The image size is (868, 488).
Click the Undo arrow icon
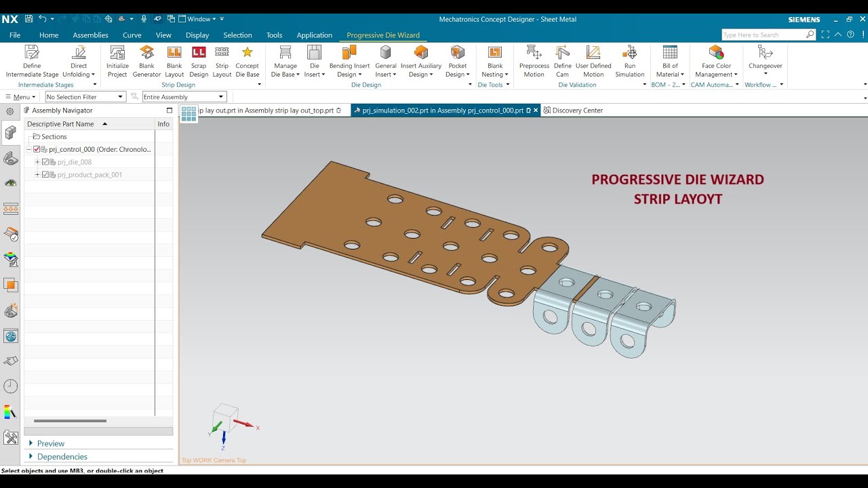click(43, 19)
